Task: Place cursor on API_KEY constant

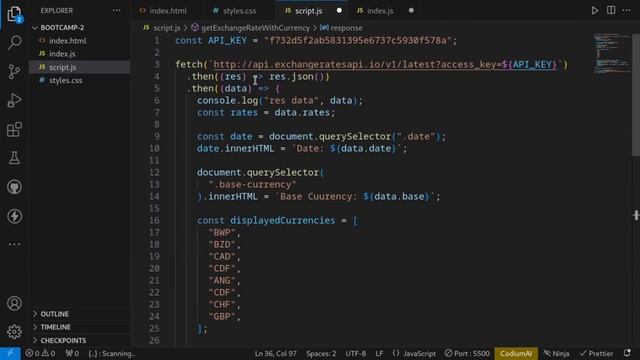Action: point(227,40)
